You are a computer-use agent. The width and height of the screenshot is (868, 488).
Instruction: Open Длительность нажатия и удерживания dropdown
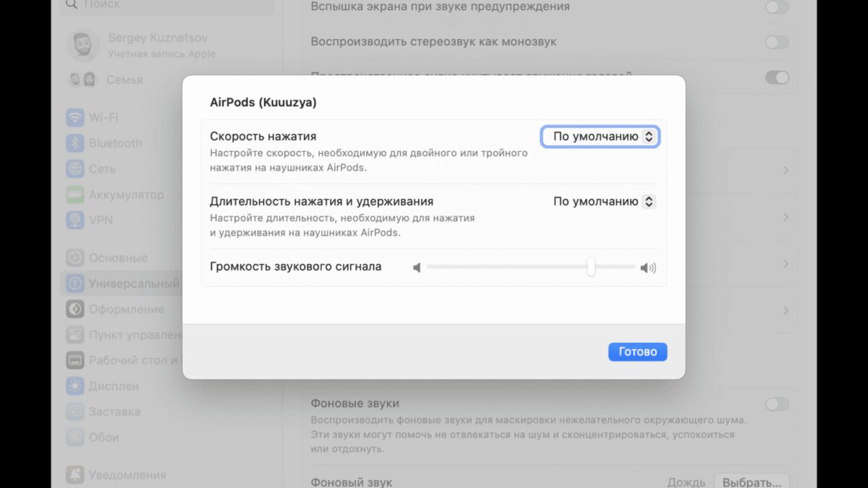tap(604, 202)
